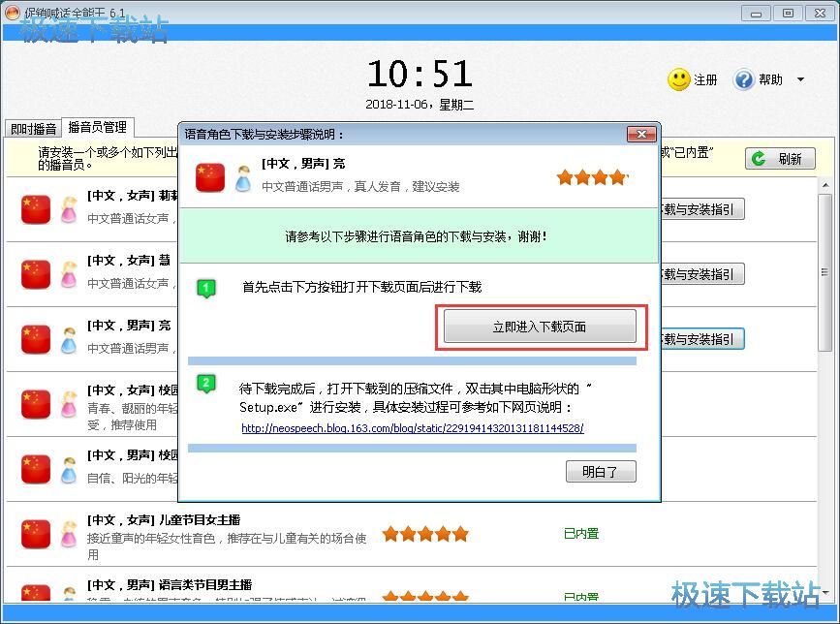Select the [中文，女声] 儿童节目女主播 title
The image size is (840, 624).
[x=164, y=519]
